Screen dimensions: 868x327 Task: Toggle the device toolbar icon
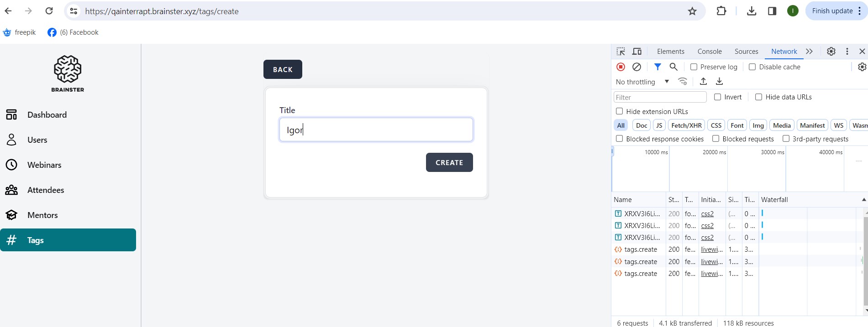click(x=637, y=52)
